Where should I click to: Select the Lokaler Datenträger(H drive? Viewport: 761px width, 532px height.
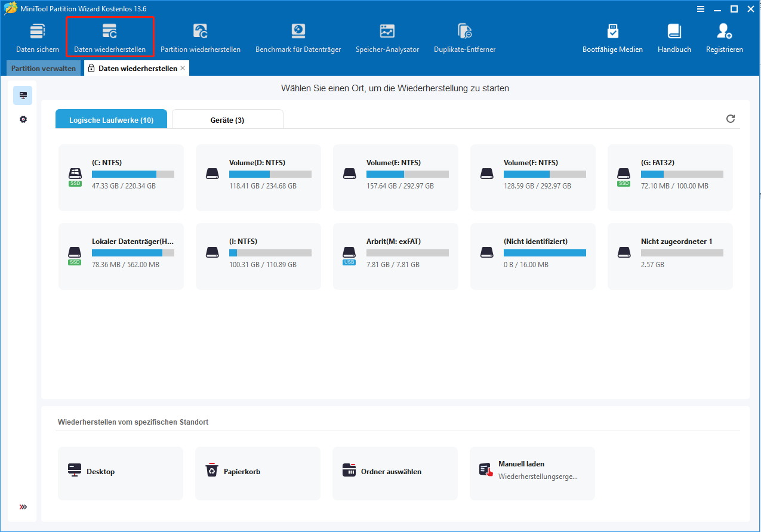pyautogui.click(x=121, y=256)
